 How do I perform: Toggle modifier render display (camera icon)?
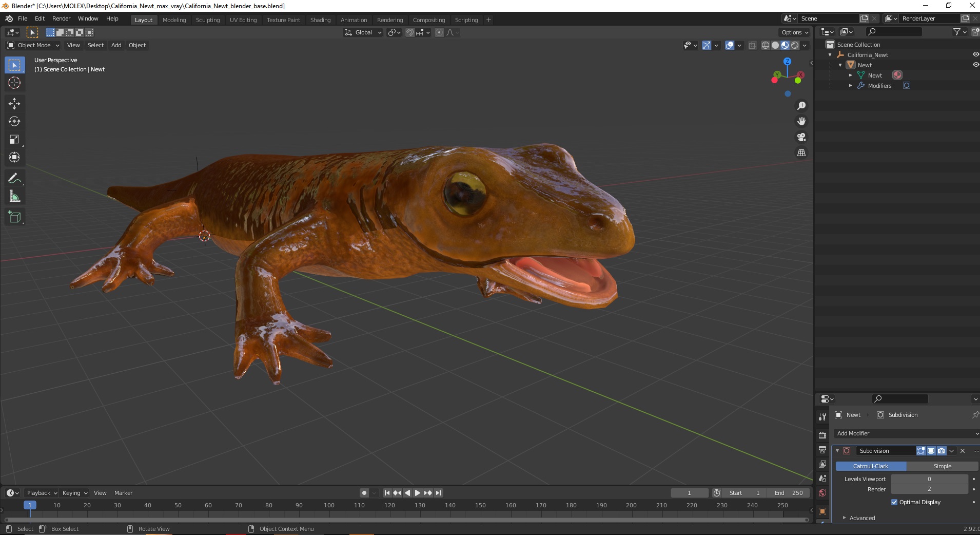[x=942, y=451]
